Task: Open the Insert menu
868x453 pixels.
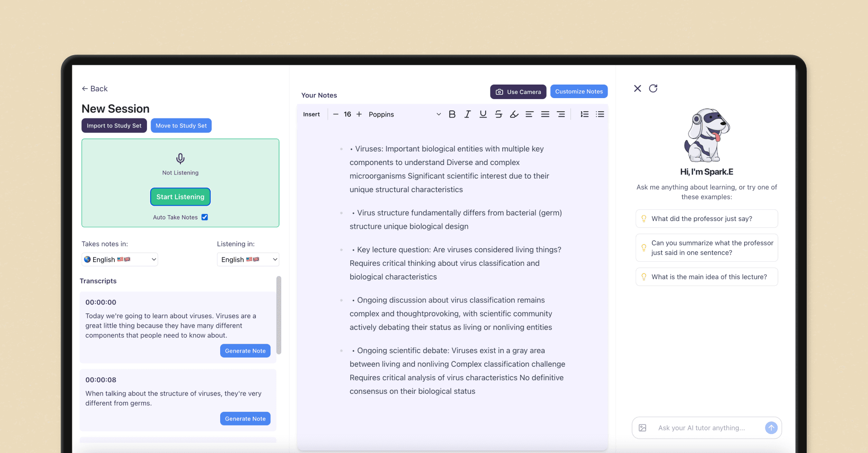Action: 311,114
